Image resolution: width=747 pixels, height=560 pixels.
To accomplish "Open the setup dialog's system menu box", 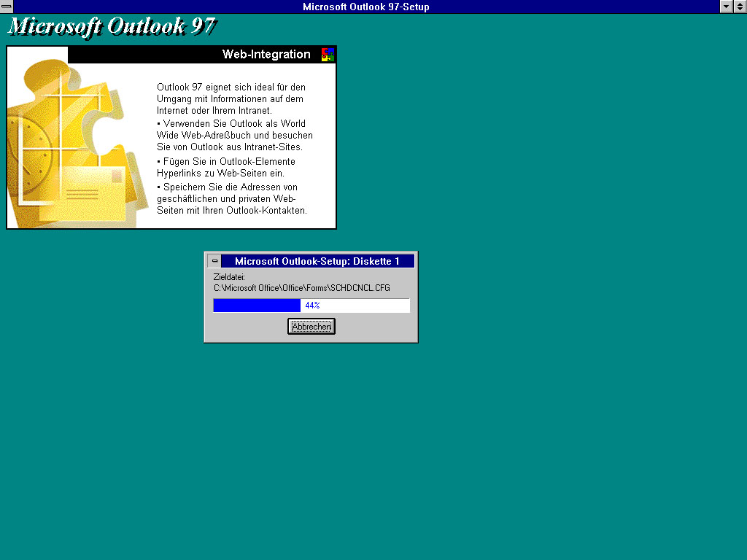I will pos(214,261).
